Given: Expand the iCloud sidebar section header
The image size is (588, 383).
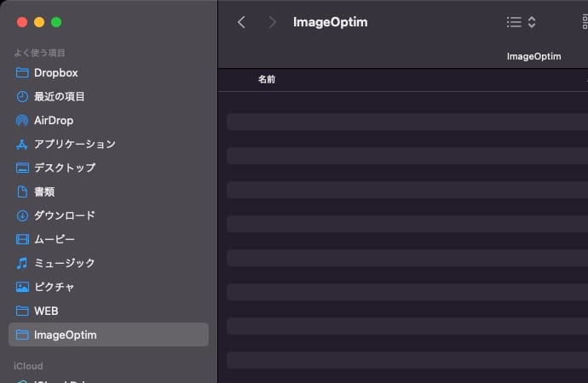Looking at the screenshot, I should point(28,366).
